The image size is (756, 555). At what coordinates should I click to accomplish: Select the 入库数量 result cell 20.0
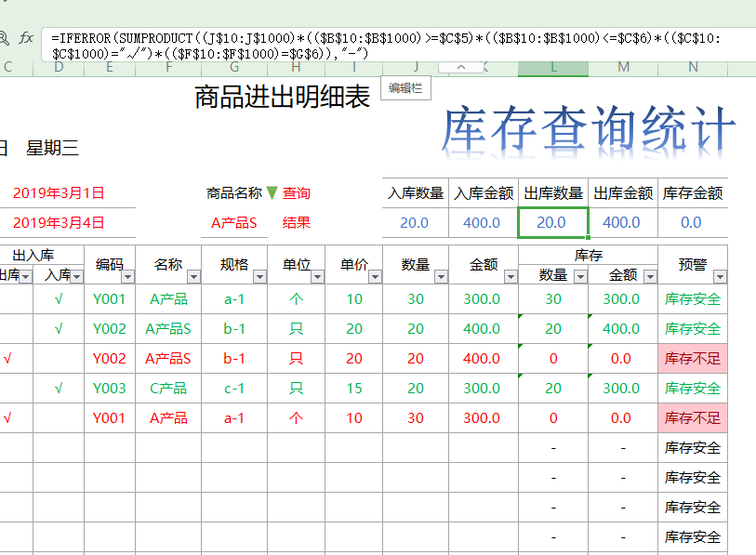click(x=415, y=223)
